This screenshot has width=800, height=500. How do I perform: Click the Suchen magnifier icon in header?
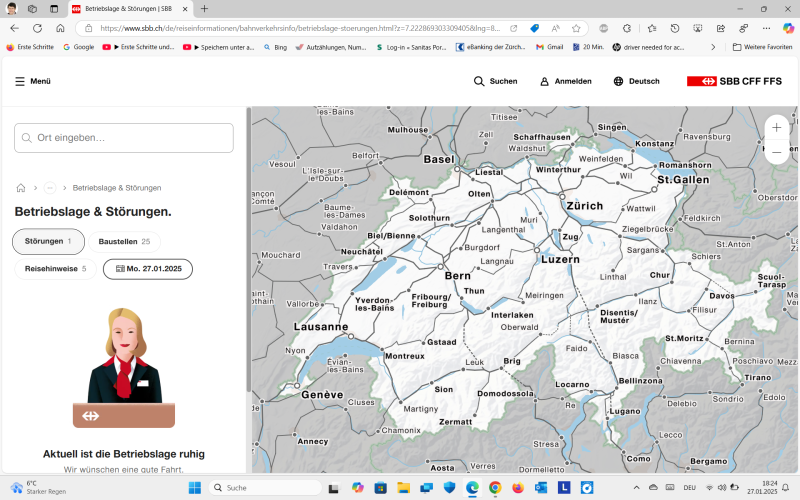pyautogui.click(x=479, y=81)
